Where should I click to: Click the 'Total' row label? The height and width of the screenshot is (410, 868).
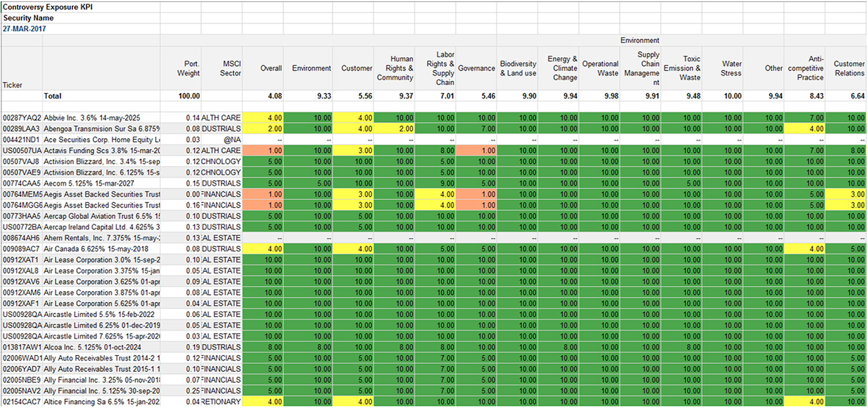pos(53,96)
